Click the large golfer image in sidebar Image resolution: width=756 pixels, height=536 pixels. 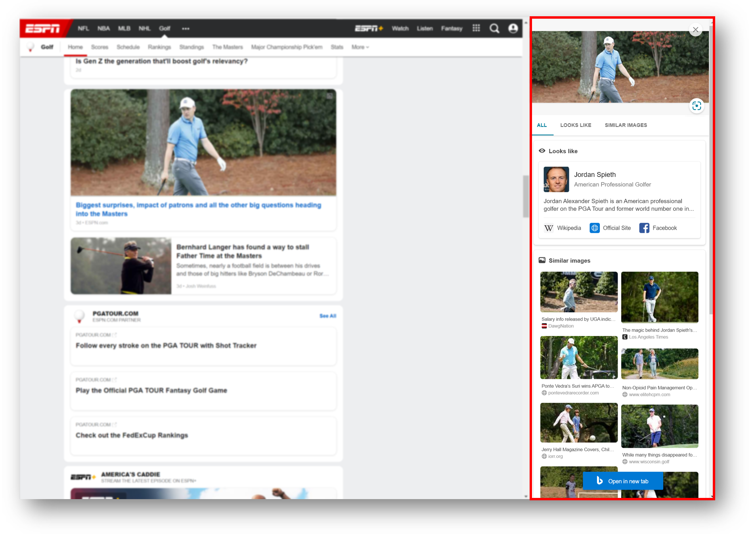click(x=620, y=67)
